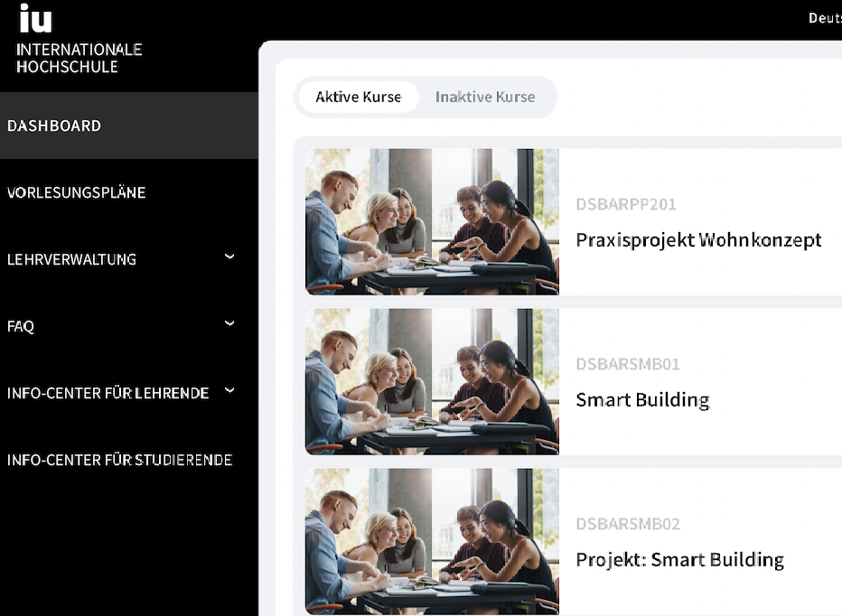Viewport: 842px width, 616px height.
Task: Select the DSBARSMB01 course code
Action: 628,364
